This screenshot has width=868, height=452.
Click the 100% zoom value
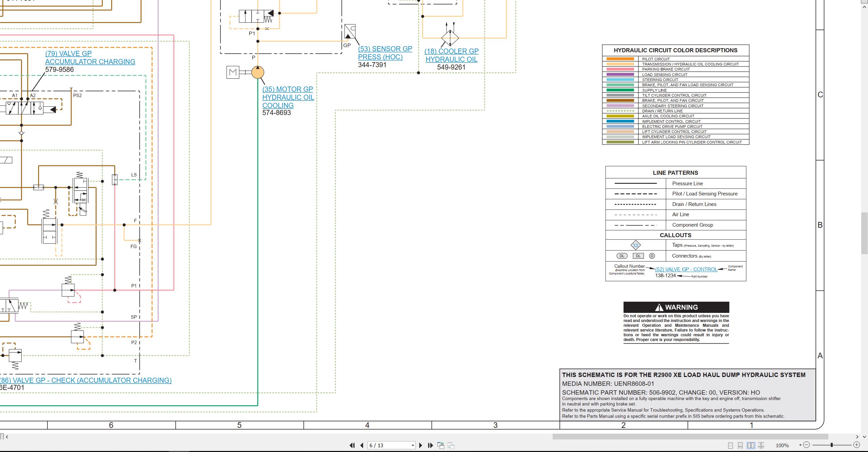[782, 446]
